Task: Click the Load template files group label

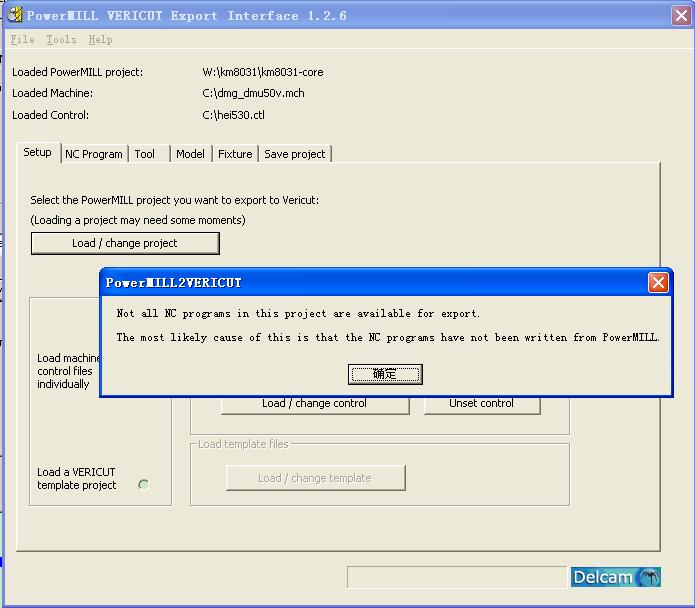Action: pyautogui.click(x=243, y=444)
